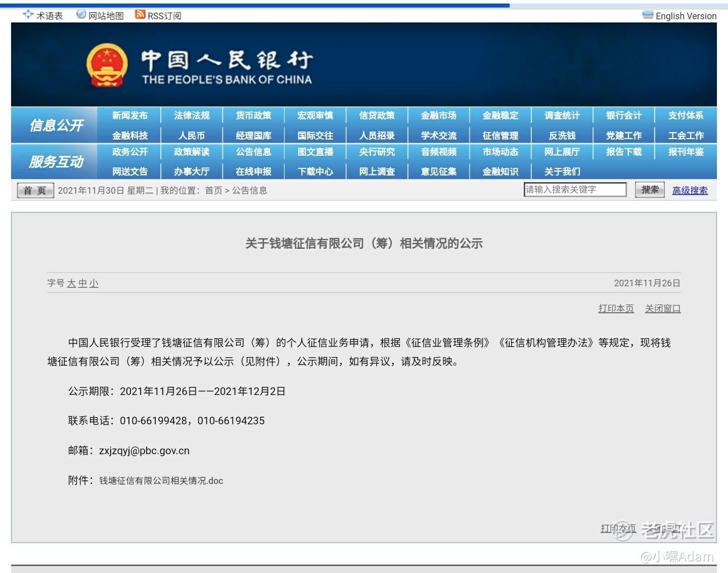This screenshot has height=573, width=728.
Task: Focus the search keyword input field
Action: click(x=575, y=190)
